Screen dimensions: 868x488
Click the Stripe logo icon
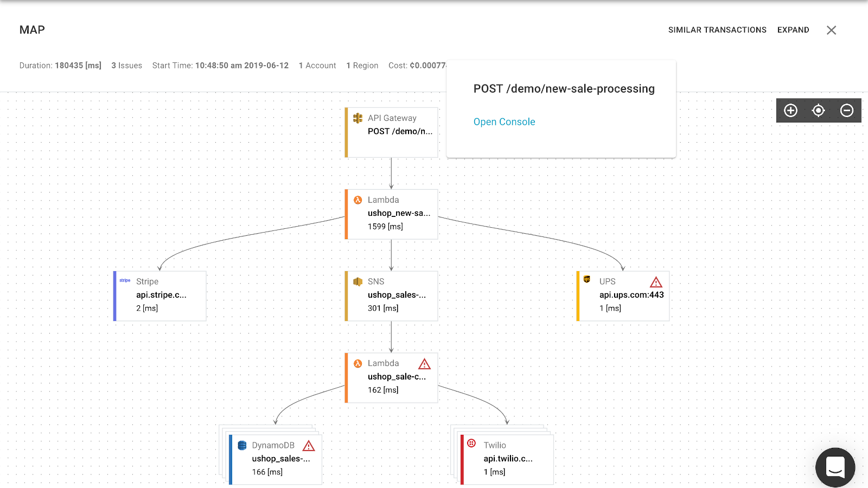coord(125,280)
